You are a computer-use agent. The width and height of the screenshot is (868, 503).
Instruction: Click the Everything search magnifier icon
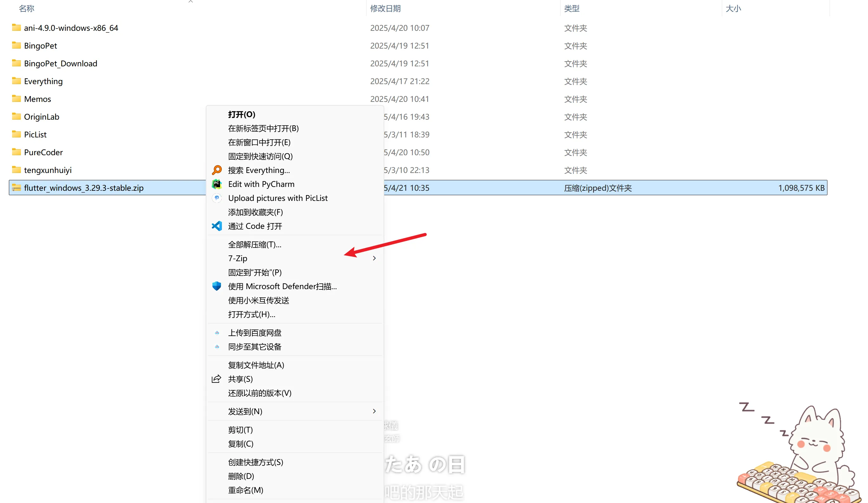pos(217,170)
